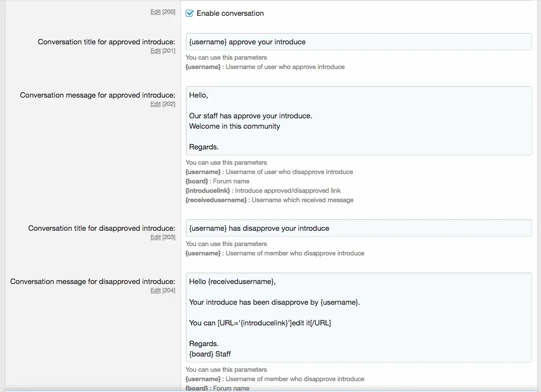Image resolution: width=541 pixels, height=392 pixels.
Task: Toggle the Enable conversation checkbox
Action: tap(190, 13)
